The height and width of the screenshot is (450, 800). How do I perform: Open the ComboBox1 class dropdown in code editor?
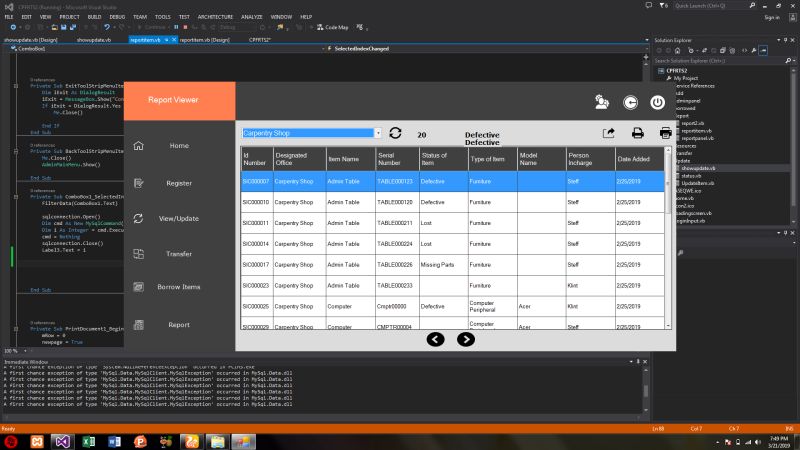[323, 48]
